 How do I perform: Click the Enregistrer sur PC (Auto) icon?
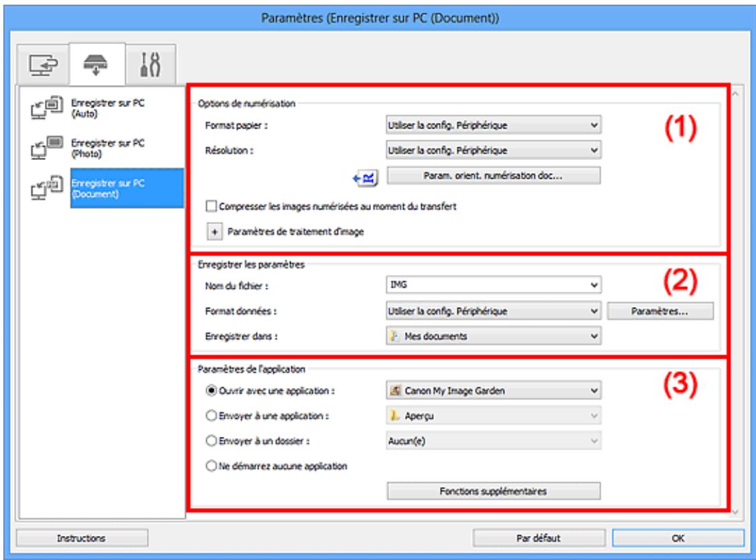[46, 108]
